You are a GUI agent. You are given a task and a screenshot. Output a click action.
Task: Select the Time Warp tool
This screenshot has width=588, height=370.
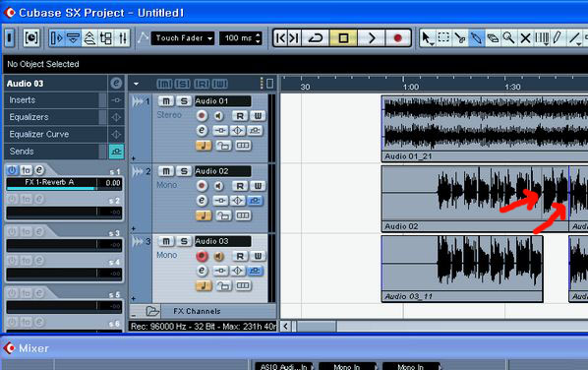542,38
